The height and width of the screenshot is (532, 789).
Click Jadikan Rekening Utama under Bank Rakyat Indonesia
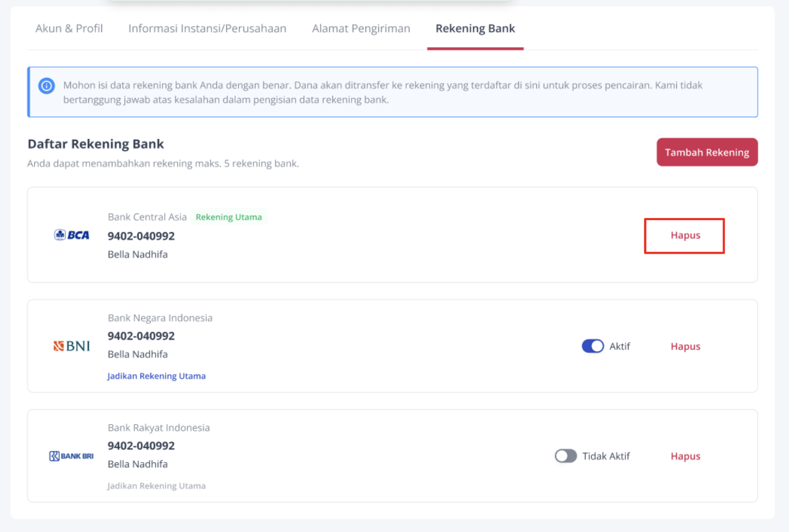(156, 486)
